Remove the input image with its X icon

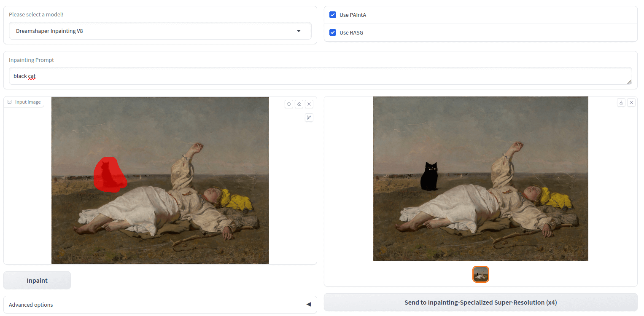pyautogui.click(x=309, y=104)
